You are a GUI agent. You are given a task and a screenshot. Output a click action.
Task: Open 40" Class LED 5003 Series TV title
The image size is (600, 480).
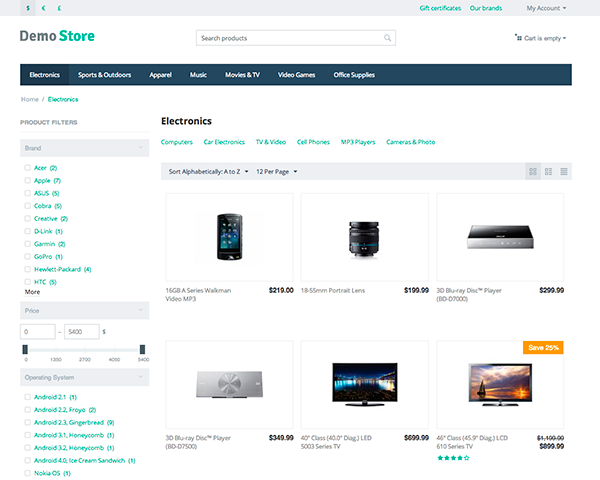[x=336, y=442]
